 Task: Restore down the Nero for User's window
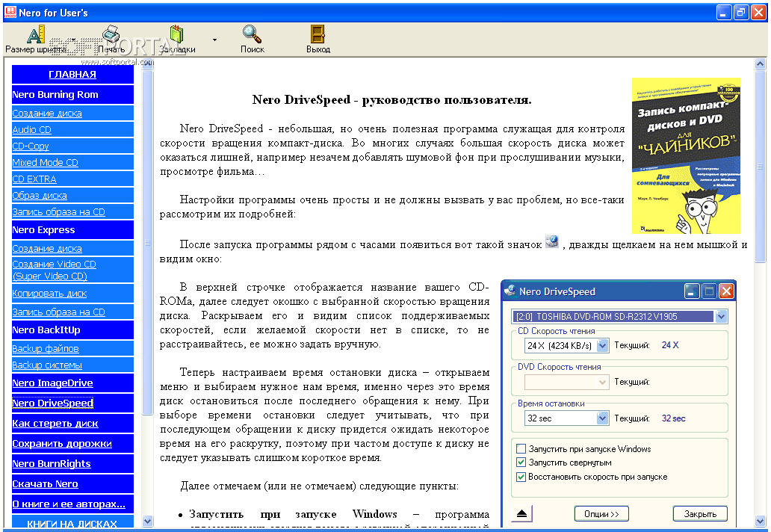tap(741, 12)
